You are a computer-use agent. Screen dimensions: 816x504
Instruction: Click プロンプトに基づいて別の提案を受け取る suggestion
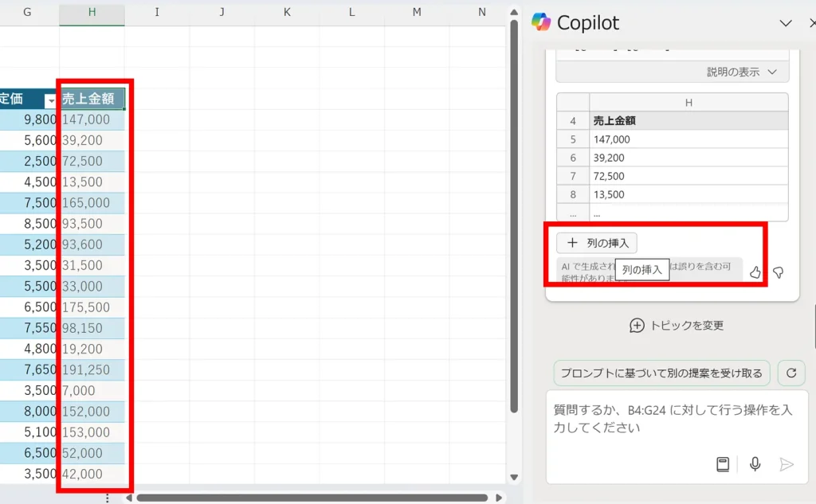(661, 373)
